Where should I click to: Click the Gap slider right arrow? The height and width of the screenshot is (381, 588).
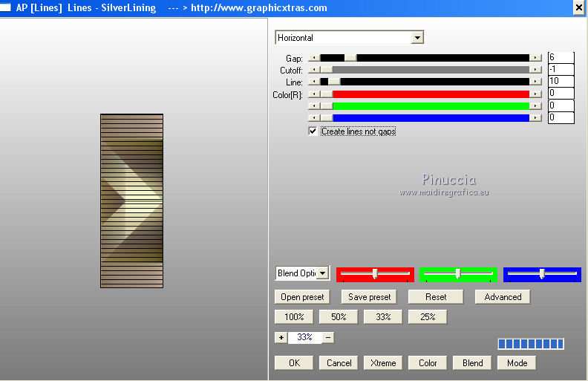[535, 58]
